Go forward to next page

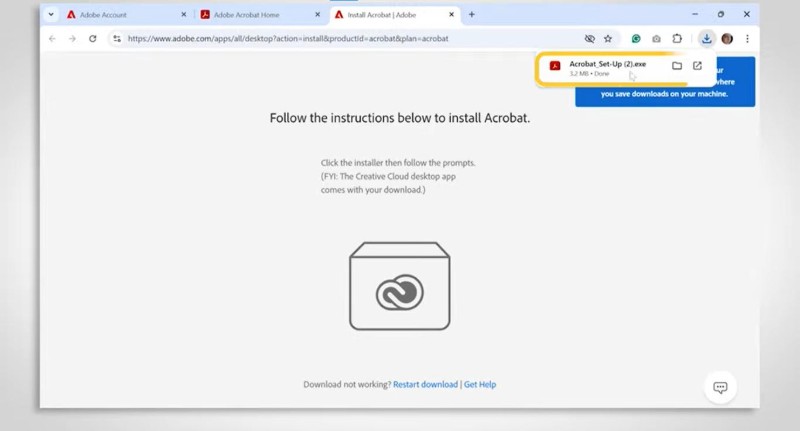point(72,39)
